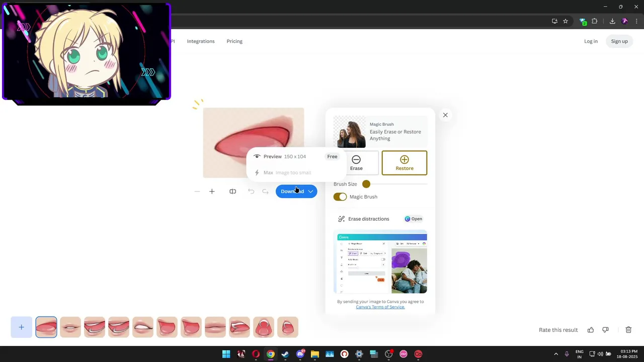Click the Free badge in download menu
Image resolution: width=644 pixels, height=362 pixels.
click(x=332, y=156)
